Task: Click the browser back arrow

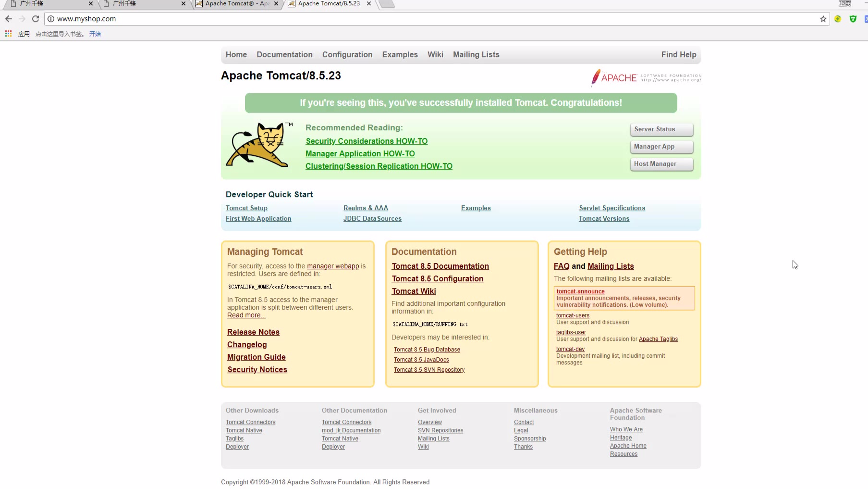Action: [x=9, y=19]
